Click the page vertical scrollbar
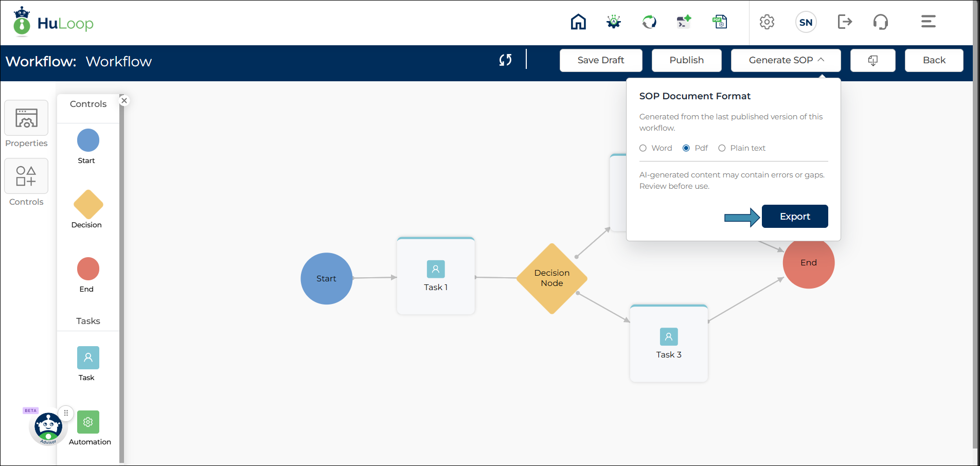Image resolution: width=980 pixels, height=466 pixels. point(975,224)
